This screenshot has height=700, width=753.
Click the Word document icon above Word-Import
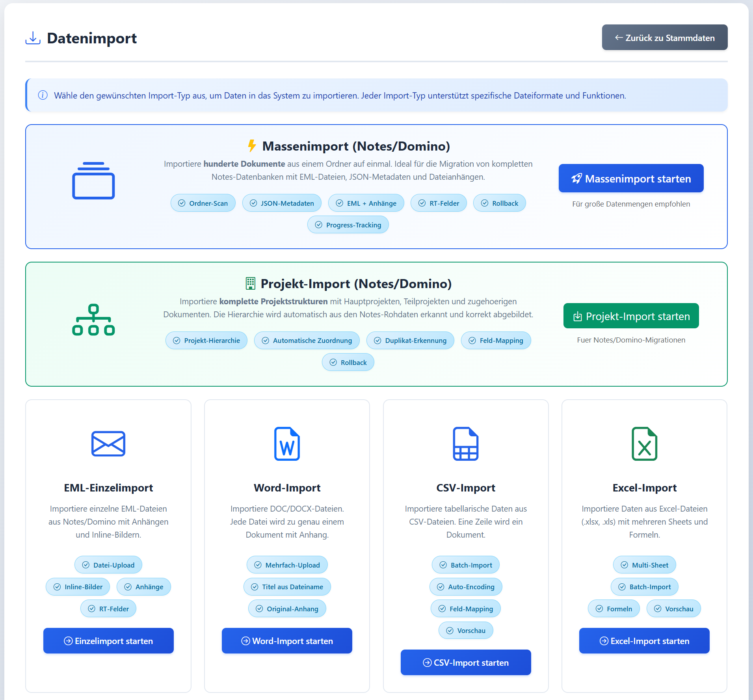[x=286, y=444]
